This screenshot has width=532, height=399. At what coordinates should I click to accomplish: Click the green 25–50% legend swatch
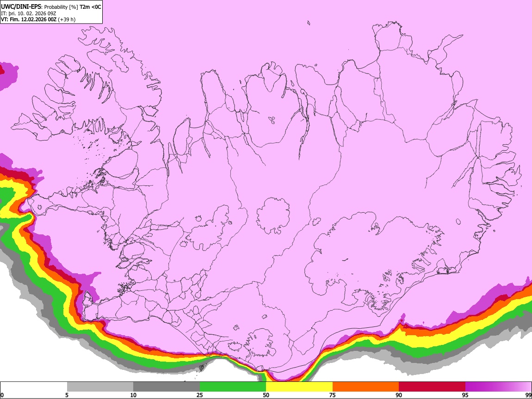tap(233, 387)
